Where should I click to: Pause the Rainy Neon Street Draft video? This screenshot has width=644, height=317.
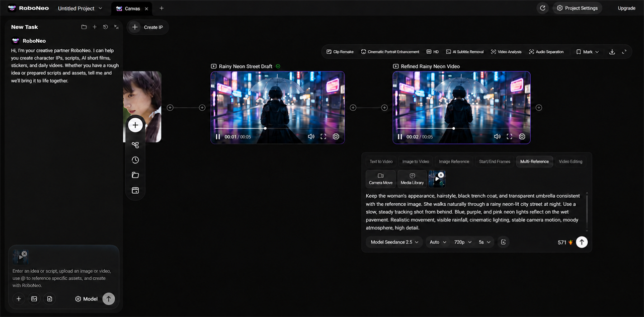pyautogui.click(x=218, y=136)
